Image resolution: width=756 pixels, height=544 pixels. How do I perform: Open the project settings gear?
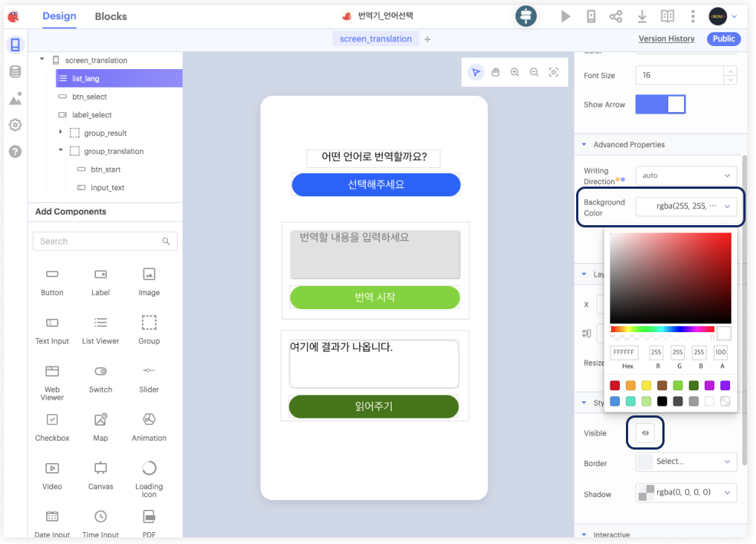(16, 125)
